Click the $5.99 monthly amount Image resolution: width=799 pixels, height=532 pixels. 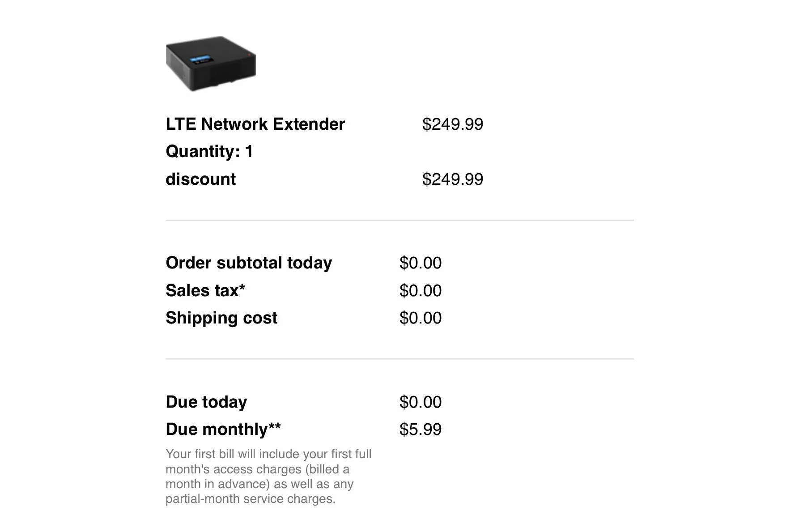click(420, 429)
